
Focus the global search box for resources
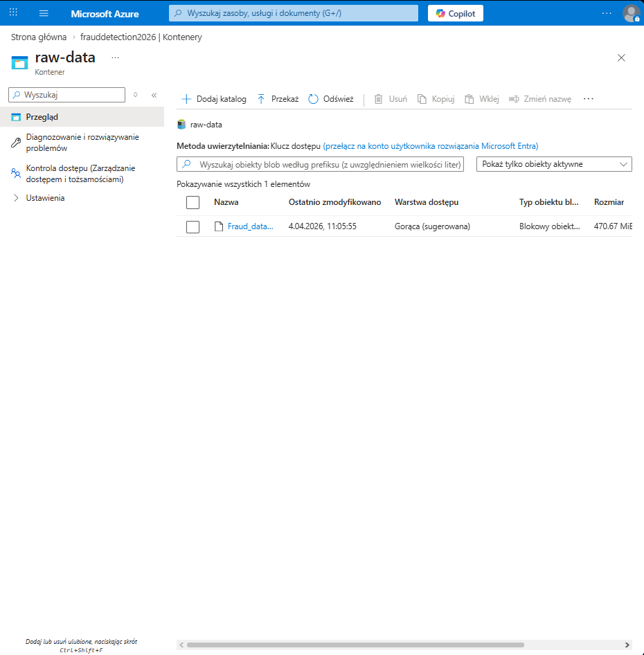pyautogui.click(x=294, y=13)
